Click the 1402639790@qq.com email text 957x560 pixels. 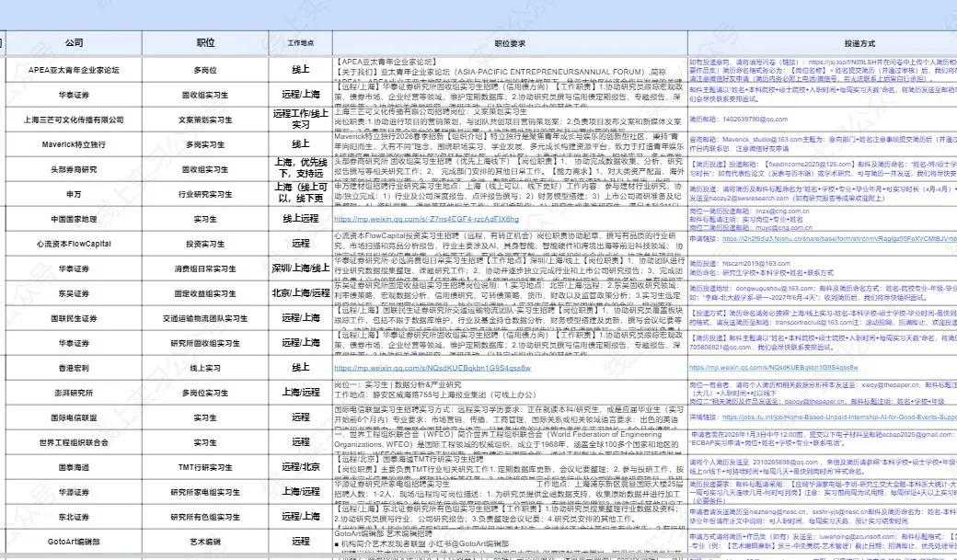click(754, 120)
